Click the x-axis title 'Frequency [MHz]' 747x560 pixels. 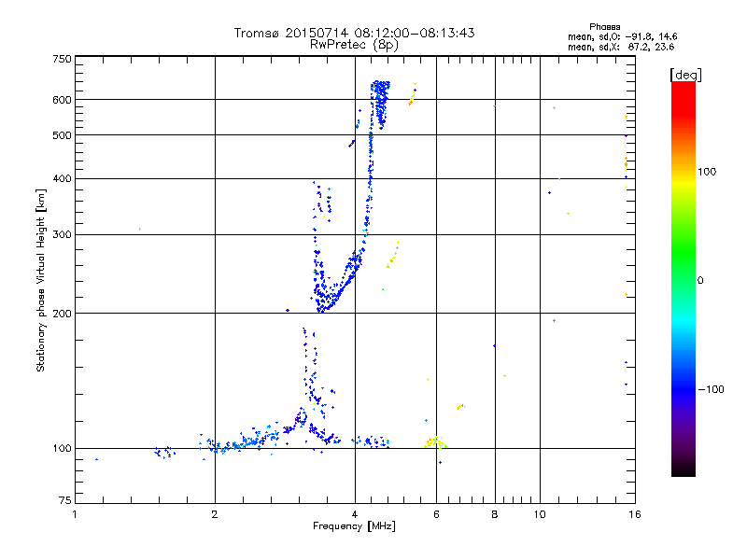pyautogui.click(x=354, y=526)
